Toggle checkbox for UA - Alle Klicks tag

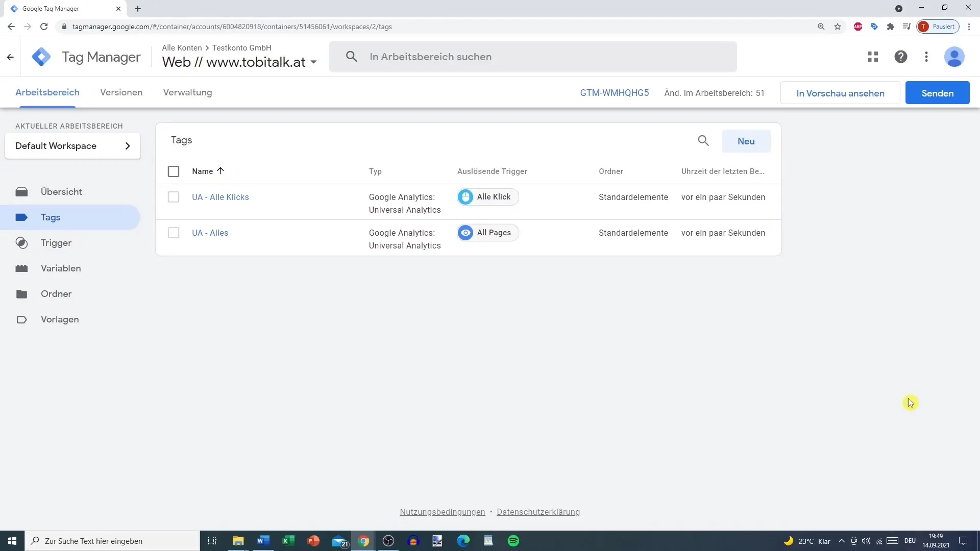click(174, 196)
